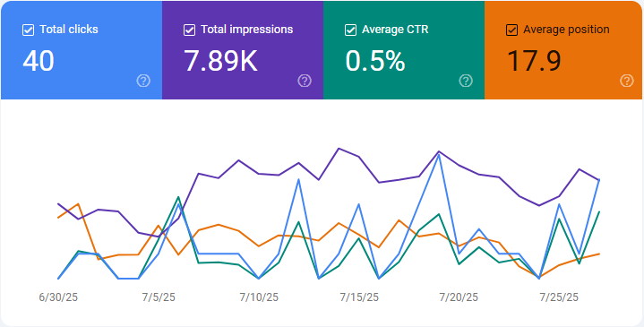Click the 17.9 average position value
The height and width of the screenshot is (327, 644).
(534, 61)
